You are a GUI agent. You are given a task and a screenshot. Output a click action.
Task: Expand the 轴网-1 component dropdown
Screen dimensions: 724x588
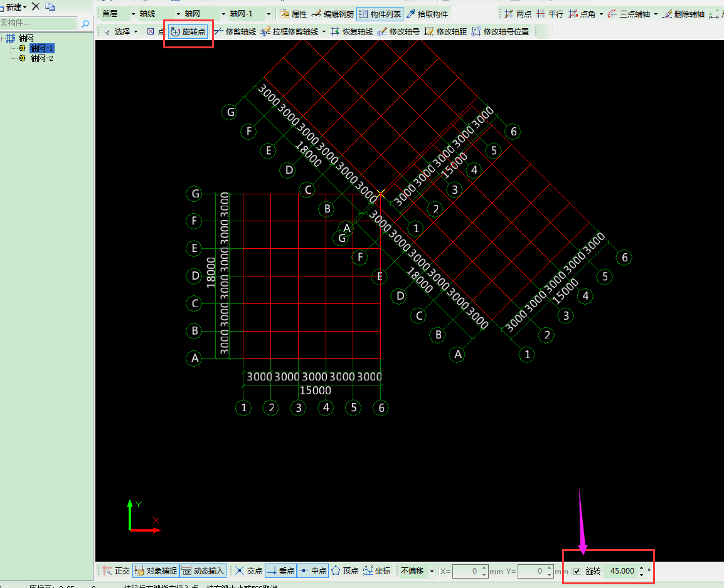coord(269,14)
